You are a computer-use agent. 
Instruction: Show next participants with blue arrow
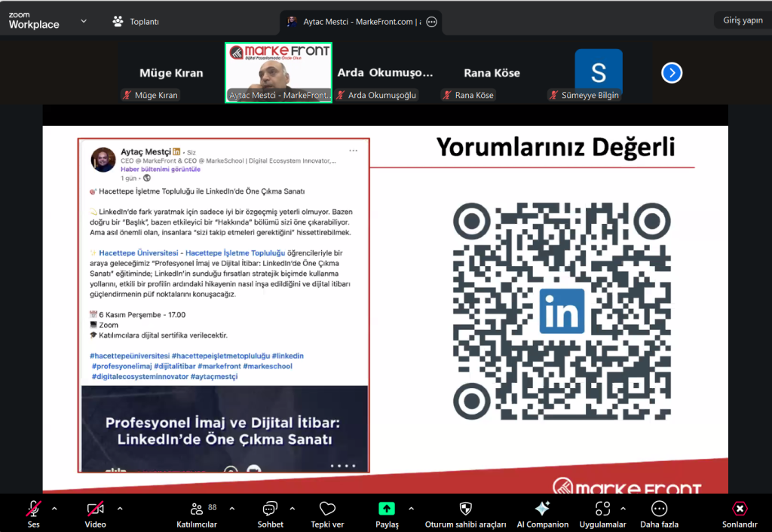click(x=672, y=73)
